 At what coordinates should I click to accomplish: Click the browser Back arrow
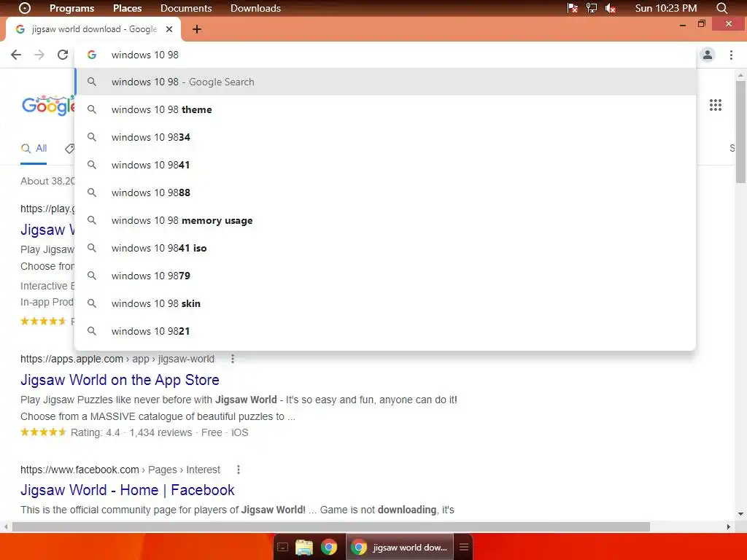coord(16,55)
